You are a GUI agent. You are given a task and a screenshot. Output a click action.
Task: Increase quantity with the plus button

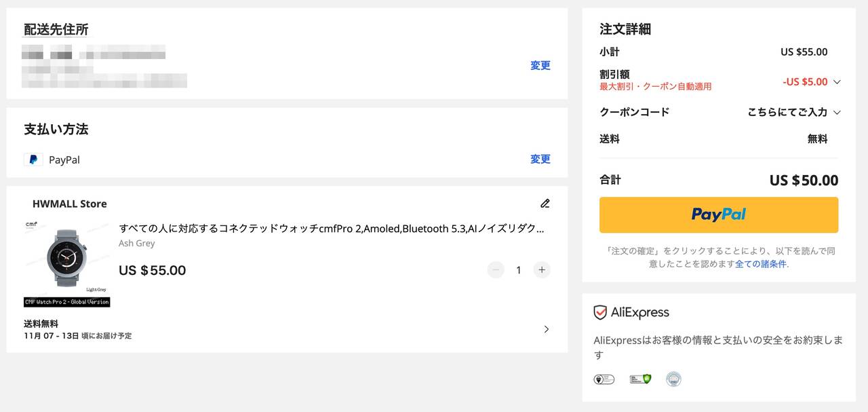[541, 270]
